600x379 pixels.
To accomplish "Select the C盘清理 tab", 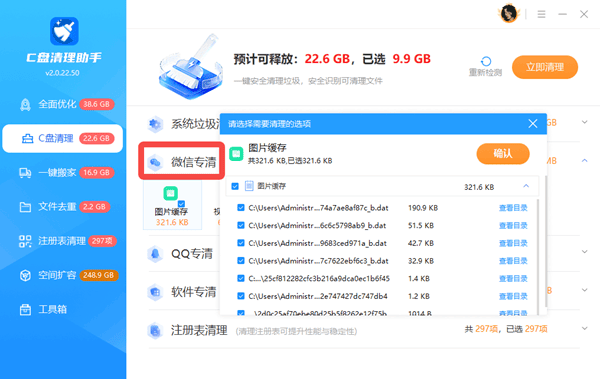I will [x=62, y=139].
